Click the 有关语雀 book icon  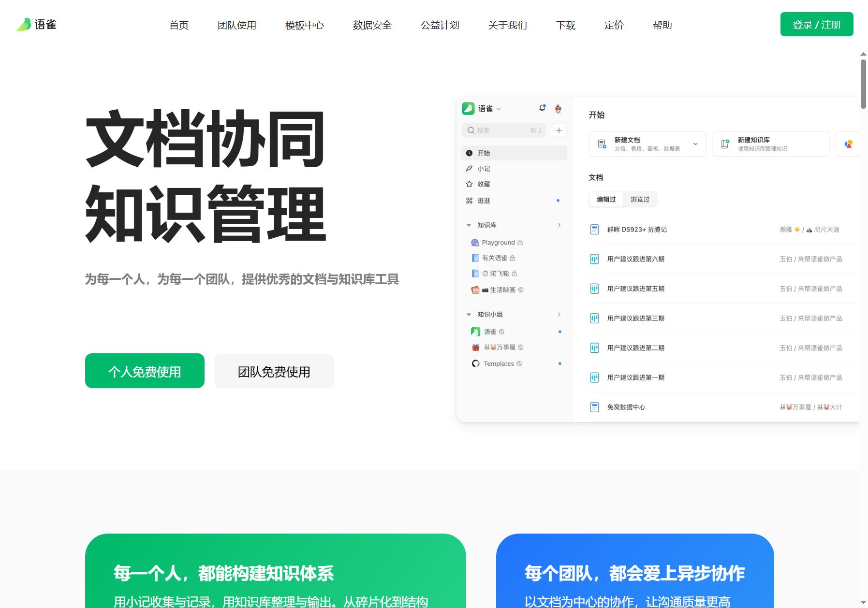click(x=475, y=258)
